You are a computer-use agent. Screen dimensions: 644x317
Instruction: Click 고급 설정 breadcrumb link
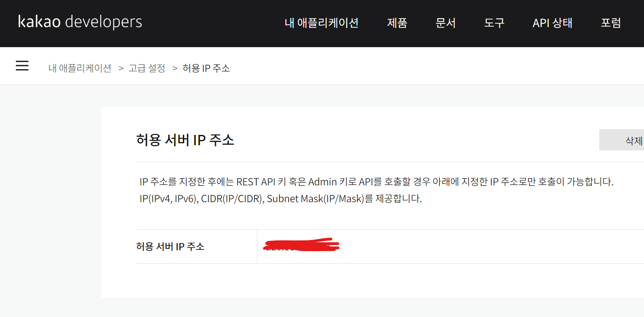[x=147, y=68]
